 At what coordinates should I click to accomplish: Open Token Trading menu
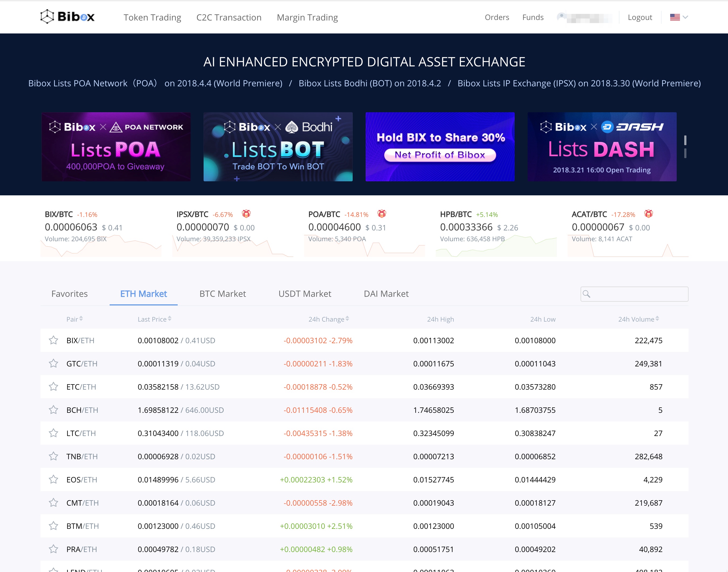click(152, 18)
